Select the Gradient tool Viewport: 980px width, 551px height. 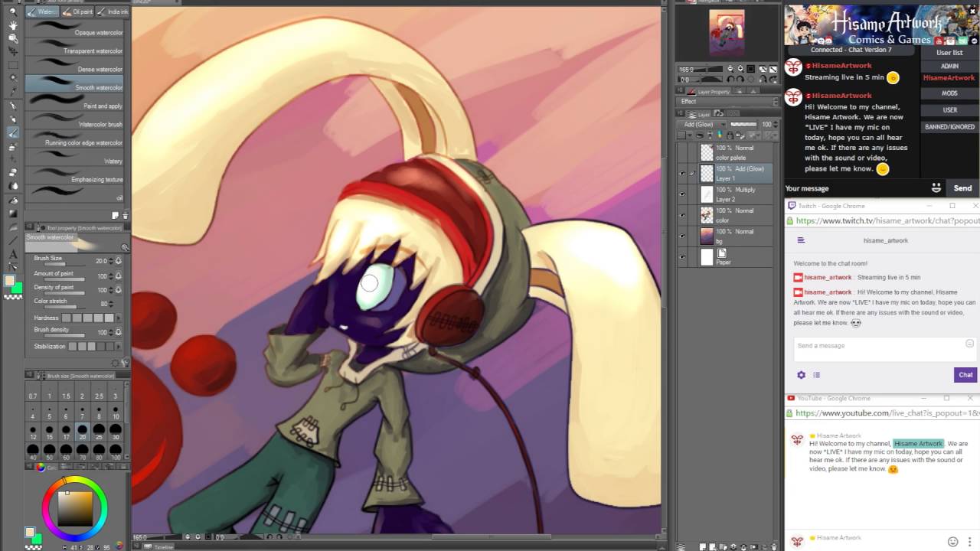coord(13,213)
